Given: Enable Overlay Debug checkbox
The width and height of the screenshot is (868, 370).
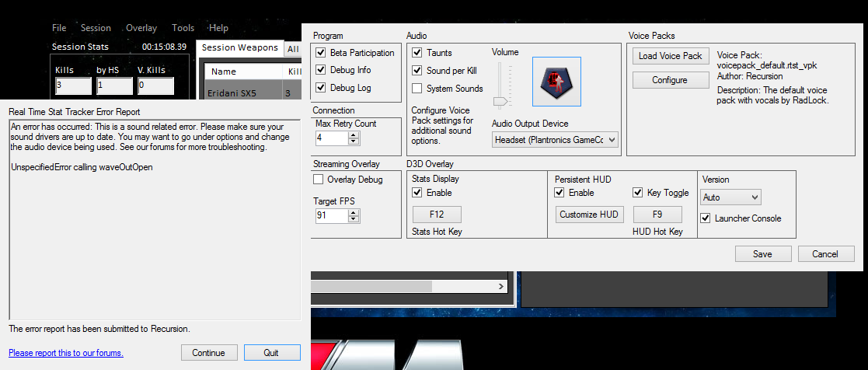Looking at the screenshot, I should tap(319, 180).
